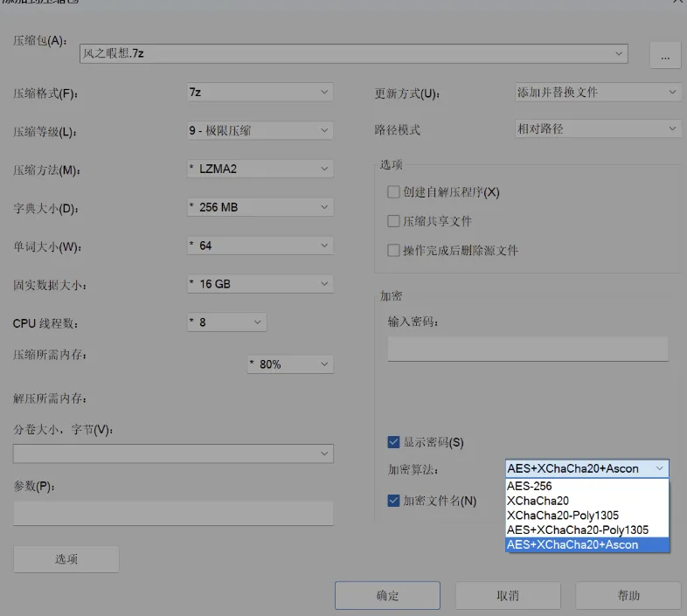Click the 帮助 help button

pos(628,595)
